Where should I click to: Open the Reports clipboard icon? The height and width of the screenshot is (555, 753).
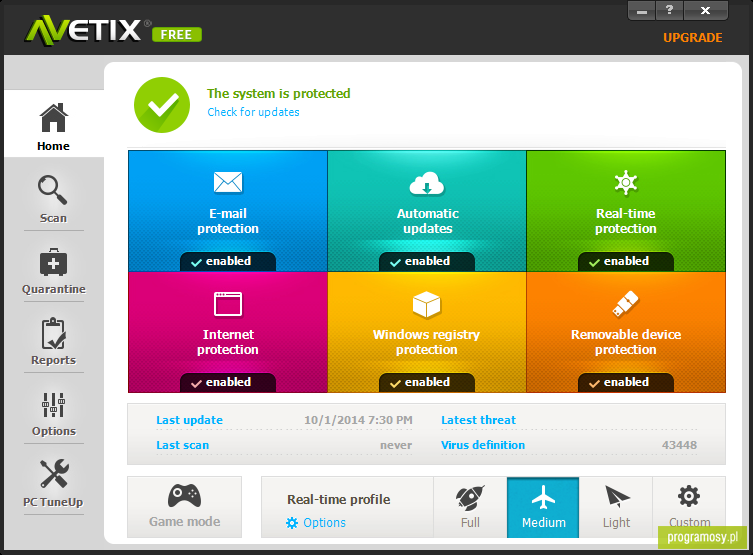(53, 333)
